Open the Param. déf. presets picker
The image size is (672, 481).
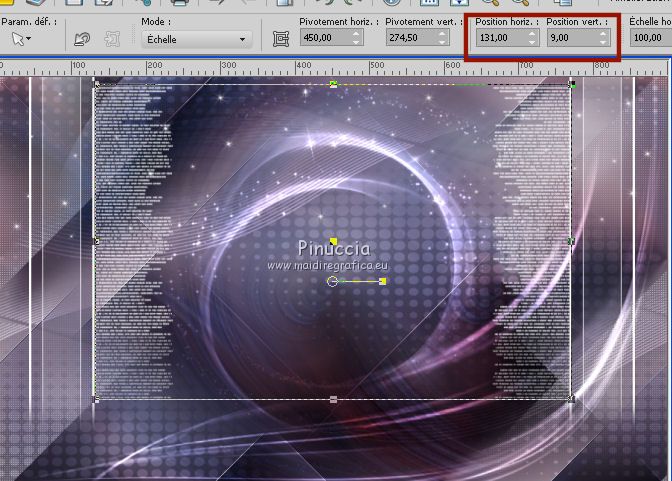(21, 39)
